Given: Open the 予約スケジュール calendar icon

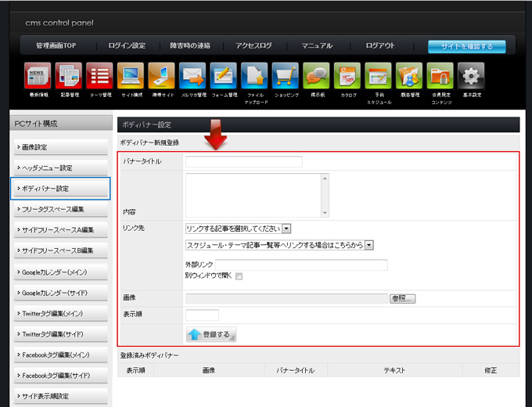Looking at the screenshot, I should tap(378, 76).
